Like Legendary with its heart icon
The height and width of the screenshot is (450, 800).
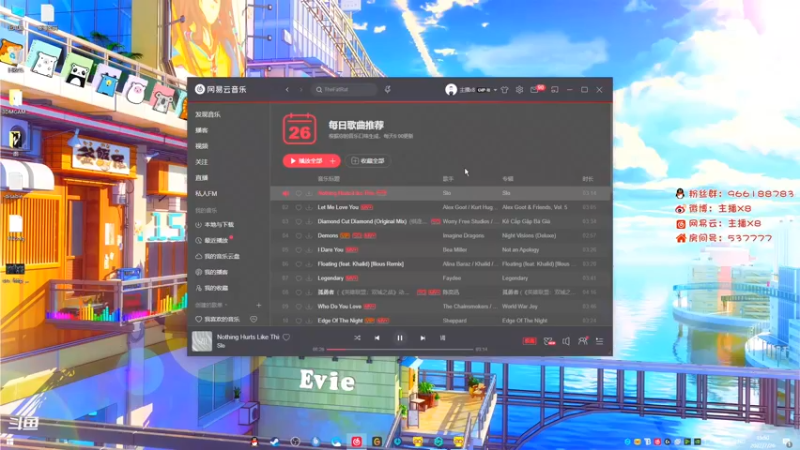[298, 279]
